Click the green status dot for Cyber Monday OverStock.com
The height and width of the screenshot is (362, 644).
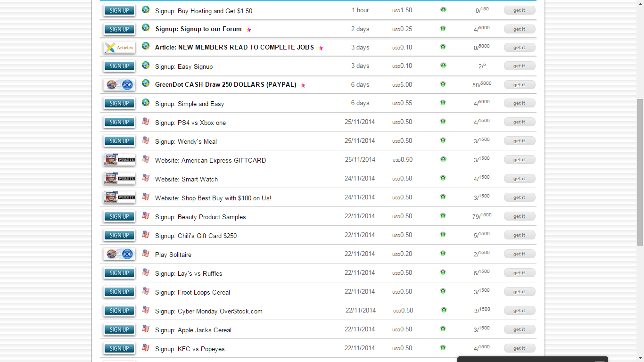tap(444, 310)
